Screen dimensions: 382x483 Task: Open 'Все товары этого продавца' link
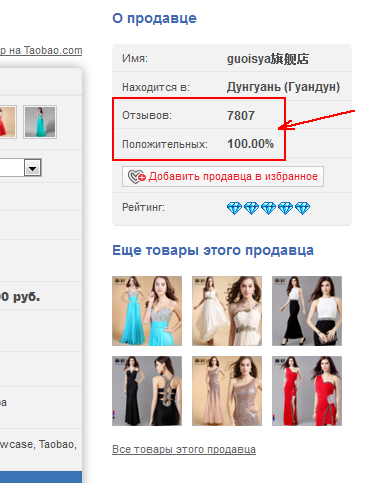click(184, 449)
